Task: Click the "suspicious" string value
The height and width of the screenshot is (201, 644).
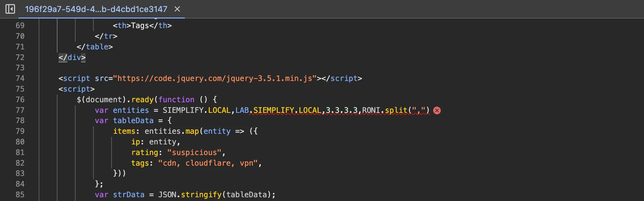Action: [194, 152]
